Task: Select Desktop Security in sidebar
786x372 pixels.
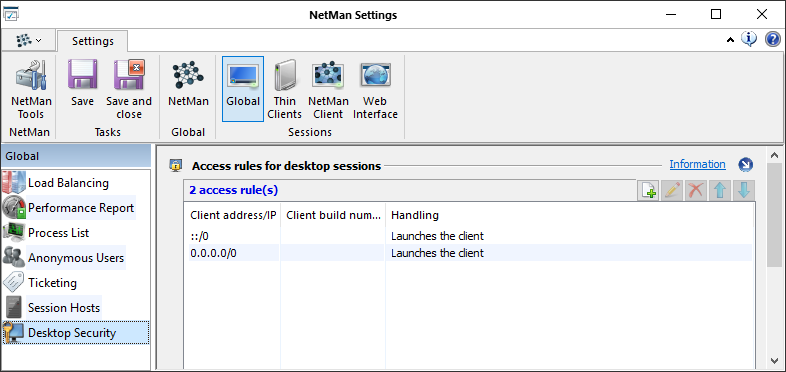Action: pos(76,333)
